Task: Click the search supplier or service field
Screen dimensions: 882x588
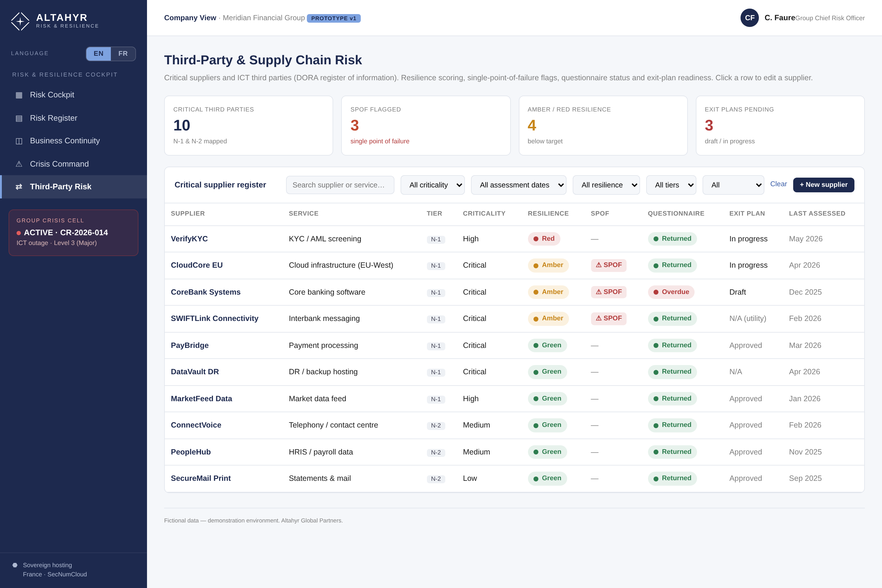Action: pos(340,185)
